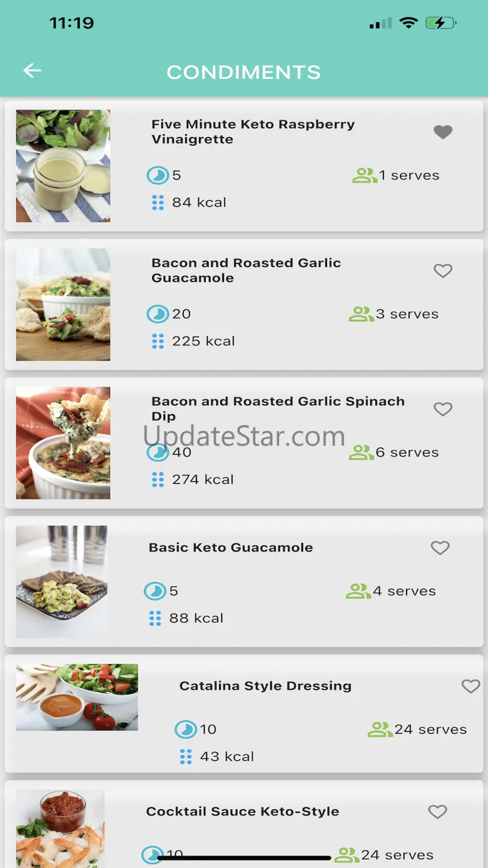Tap heart icon for Catalina Style Dressing
This screenshot has width=488, height=868.
point(470,687)
